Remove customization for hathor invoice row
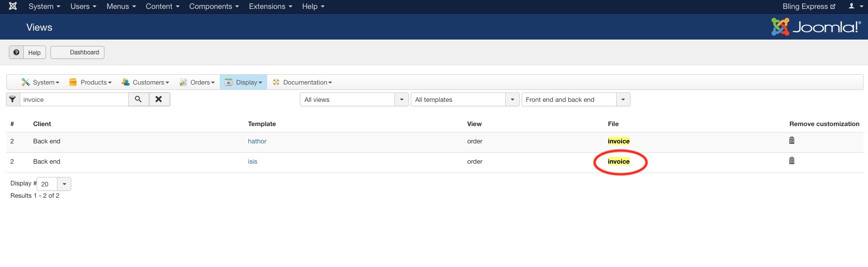Image resolution: width=868 pixels, height=267 pixels. point(792,140)
